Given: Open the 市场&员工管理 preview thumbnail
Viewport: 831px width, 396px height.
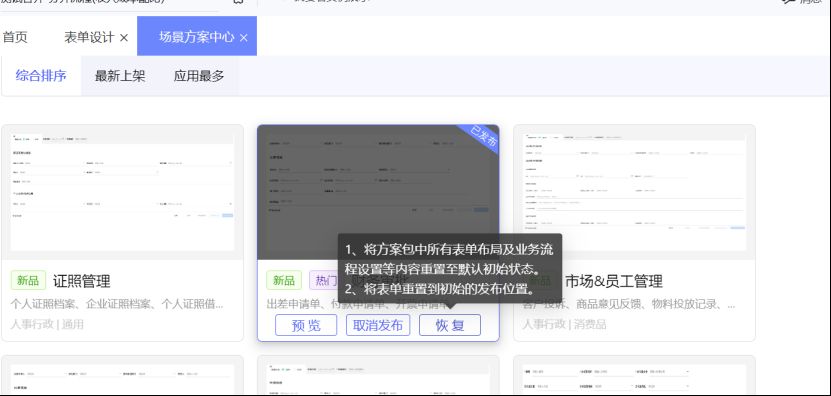Looking at the screenshot, I should (x=634, y=192).
